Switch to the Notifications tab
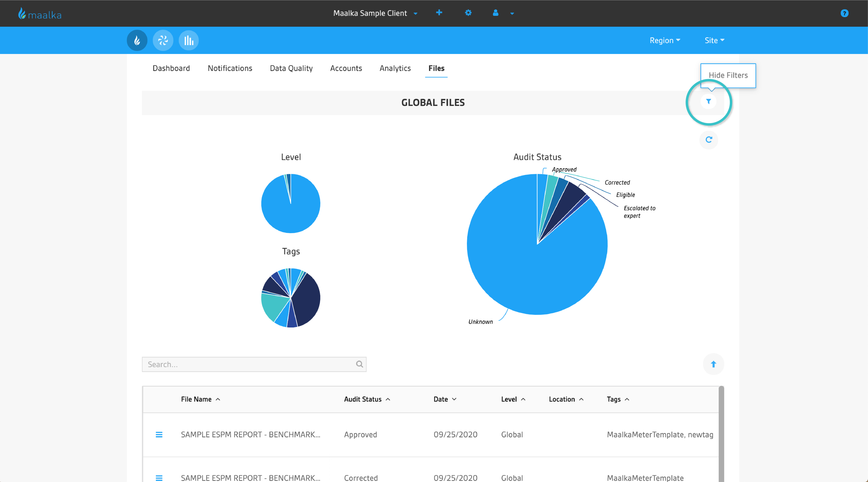Viewport: 868px width, 482px height. [230, 68]
